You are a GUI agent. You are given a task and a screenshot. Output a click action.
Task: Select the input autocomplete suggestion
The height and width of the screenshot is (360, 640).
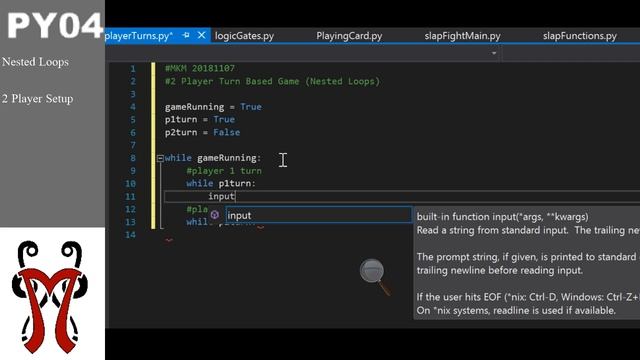tap(318, 215)
